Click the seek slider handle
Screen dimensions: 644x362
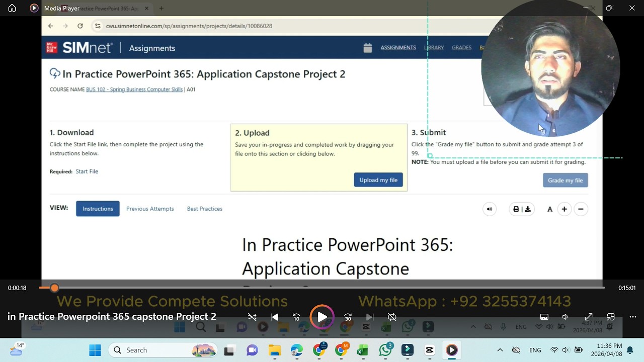[54, 288]
